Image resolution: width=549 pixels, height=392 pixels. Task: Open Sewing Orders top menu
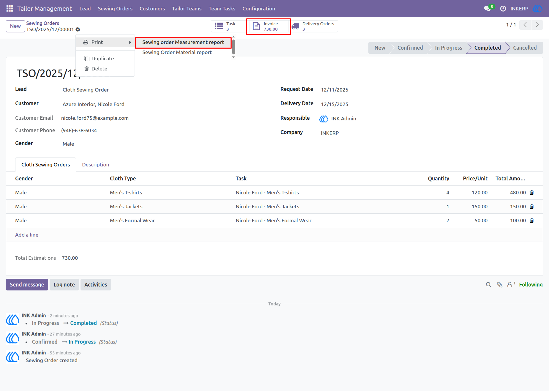pyautogui.click(x=115, y=9)
